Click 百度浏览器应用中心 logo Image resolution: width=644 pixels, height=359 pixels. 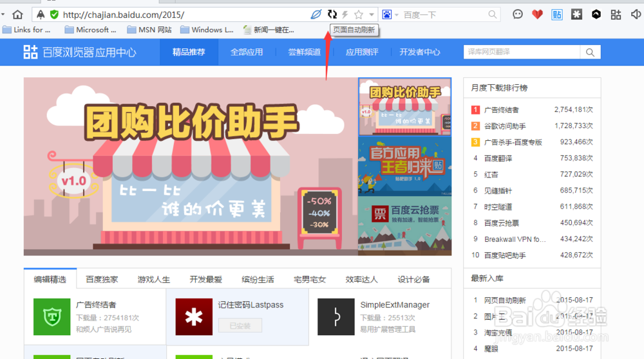(80, 52)
